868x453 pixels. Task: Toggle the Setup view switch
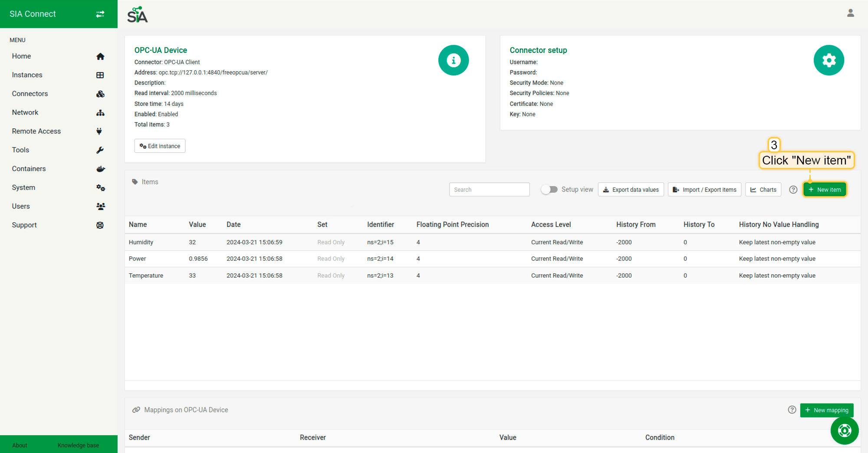pyautogui.click(x=549, y=190)
